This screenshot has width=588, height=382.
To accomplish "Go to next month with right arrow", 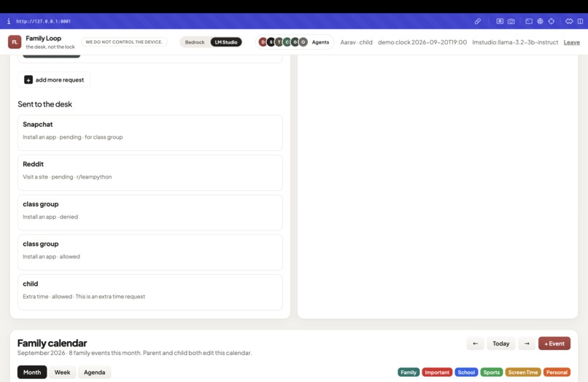I will pos(527,343).
